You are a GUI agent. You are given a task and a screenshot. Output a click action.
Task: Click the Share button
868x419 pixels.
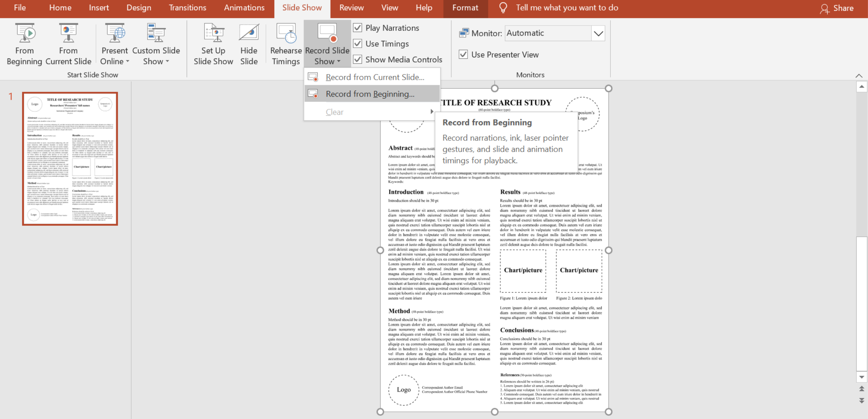tap(836, 8)
